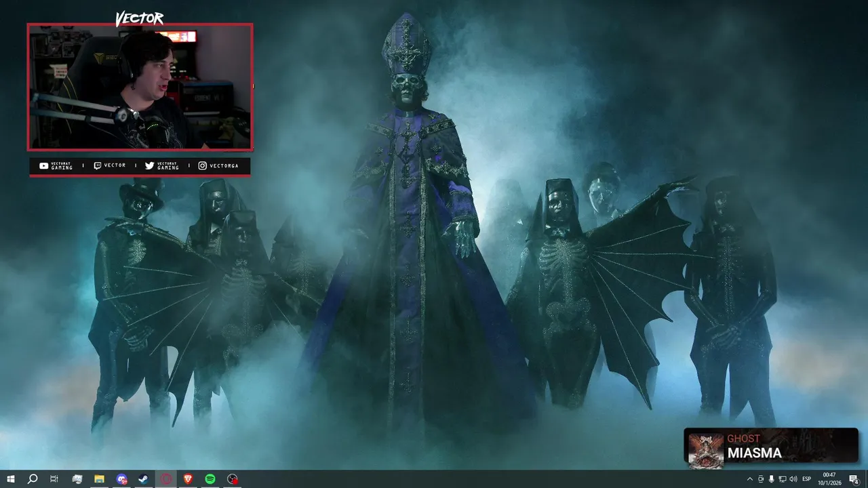The image size is (868, 488).
Task: Click the YouTube Vectorat Gaming label
Action: (x=56, y=166)
